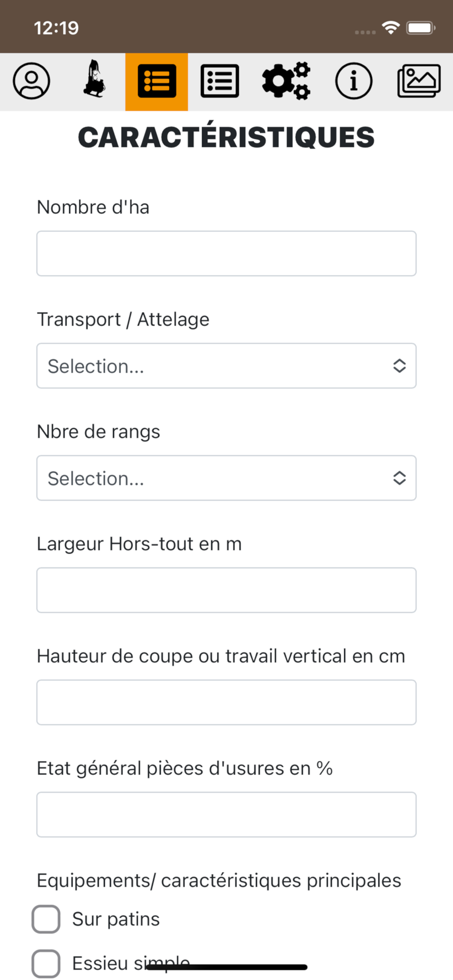
Task: Tap the farm machine icon tab
Action: (x=94, y=80)
